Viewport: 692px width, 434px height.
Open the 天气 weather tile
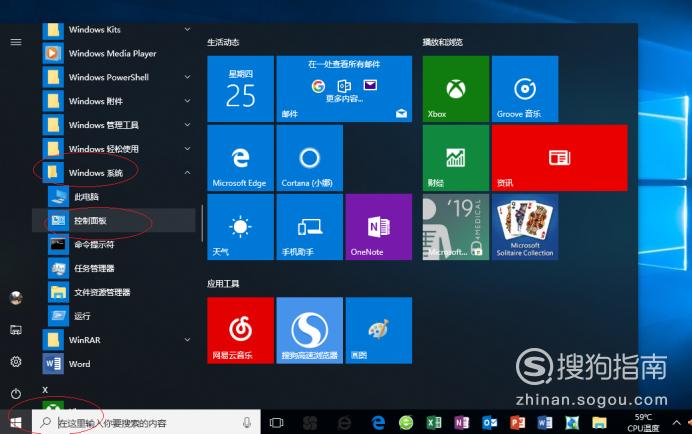pos(241,227)
